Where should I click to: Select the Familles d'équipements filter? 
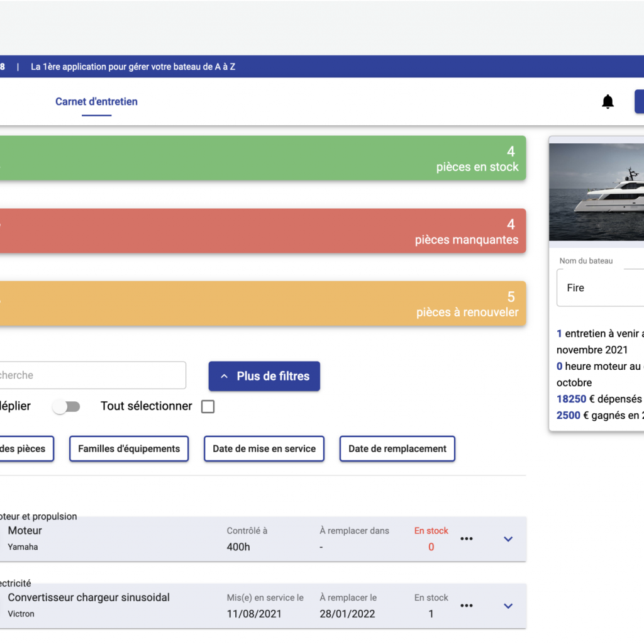(x=129, y=449)
